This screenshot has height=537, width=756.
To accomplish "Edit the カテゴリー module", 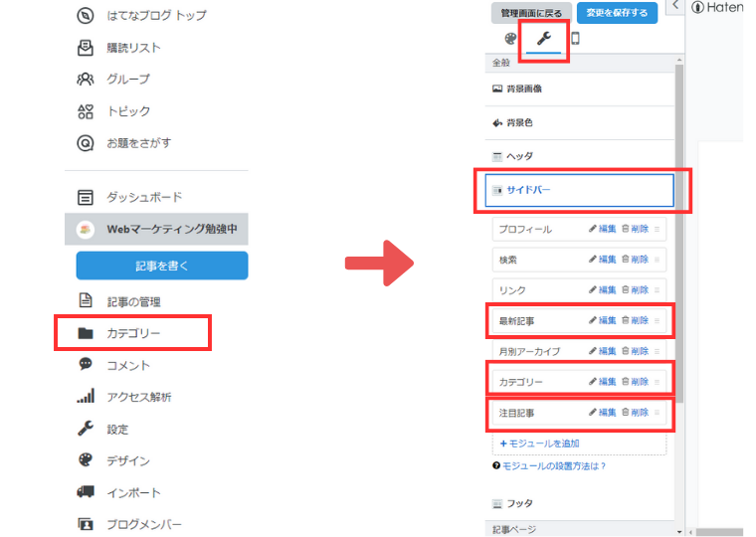I will (x=603, y=382).
